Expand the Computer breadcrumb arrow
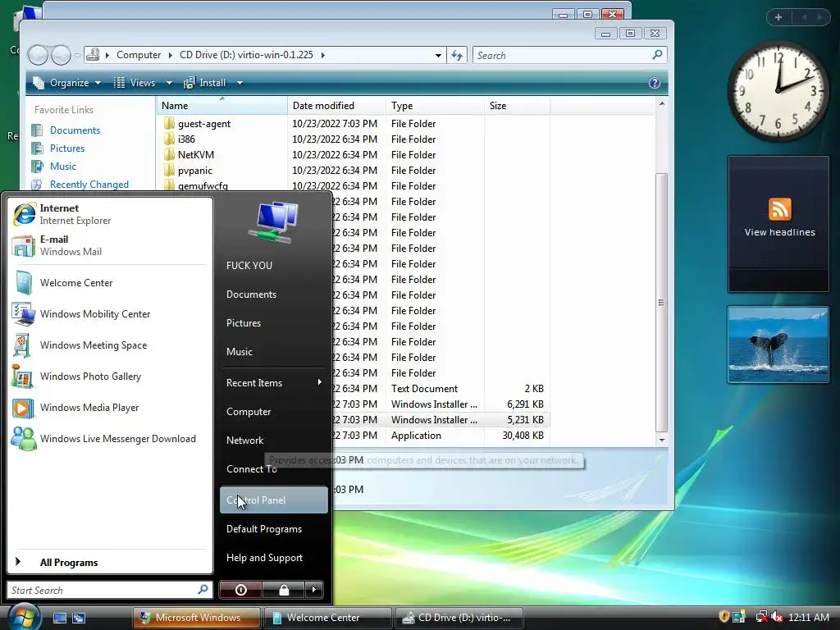The height and width of the screenshot is (630, 840). (170, 55)
